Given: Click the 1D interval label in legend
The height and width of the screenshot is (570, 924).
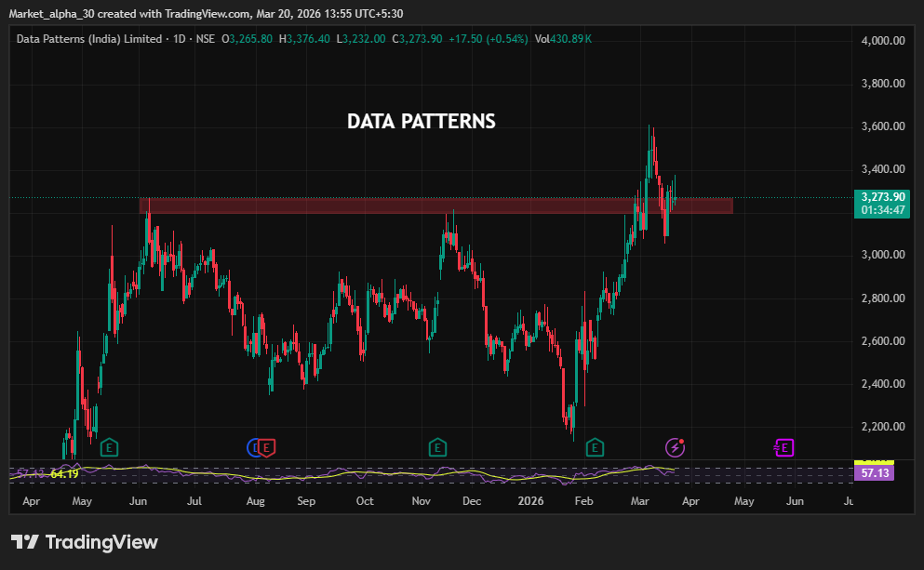Looking at the screenshot, I should click(x=180, y=39).
